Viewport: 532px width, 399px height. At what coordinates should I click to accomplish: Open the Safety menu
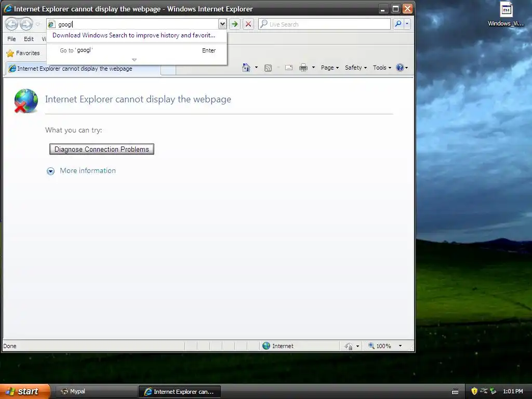pos(356,68)
